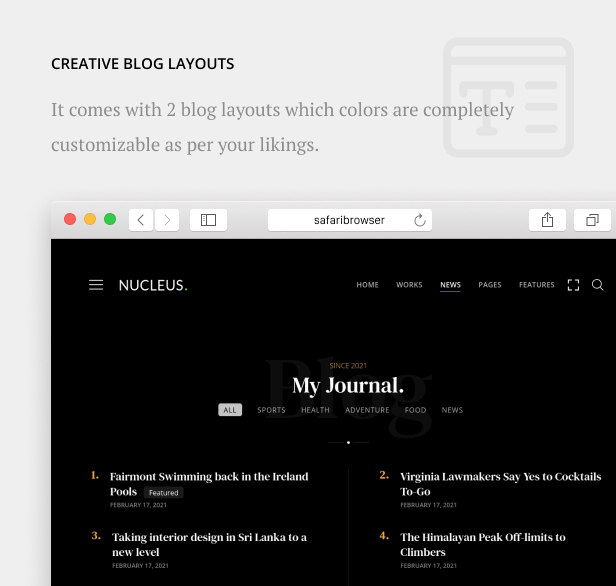Select the NEWS category filter under My Journal

[452, 410]
